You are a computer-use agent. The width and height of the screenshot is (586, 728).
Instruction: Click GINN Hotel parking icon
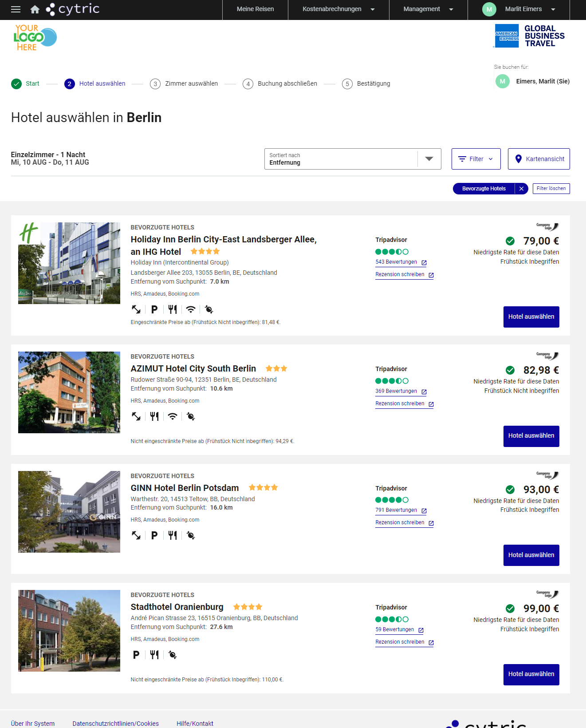(154, 535)
